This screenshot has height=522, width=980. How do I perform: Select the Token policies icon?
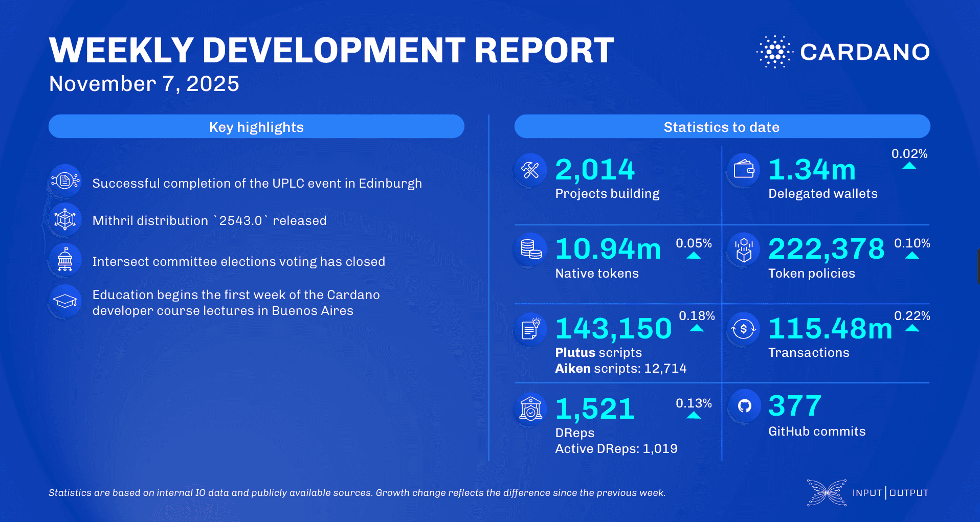[x=743, y=250]
